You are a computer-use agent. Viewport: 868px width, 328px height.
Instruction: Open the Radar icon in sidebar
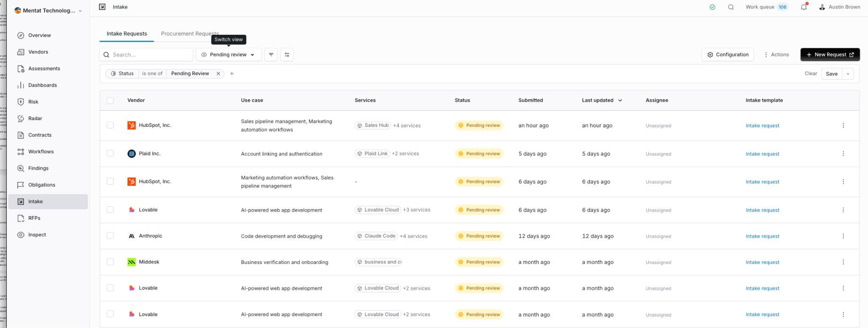(21, 118)
